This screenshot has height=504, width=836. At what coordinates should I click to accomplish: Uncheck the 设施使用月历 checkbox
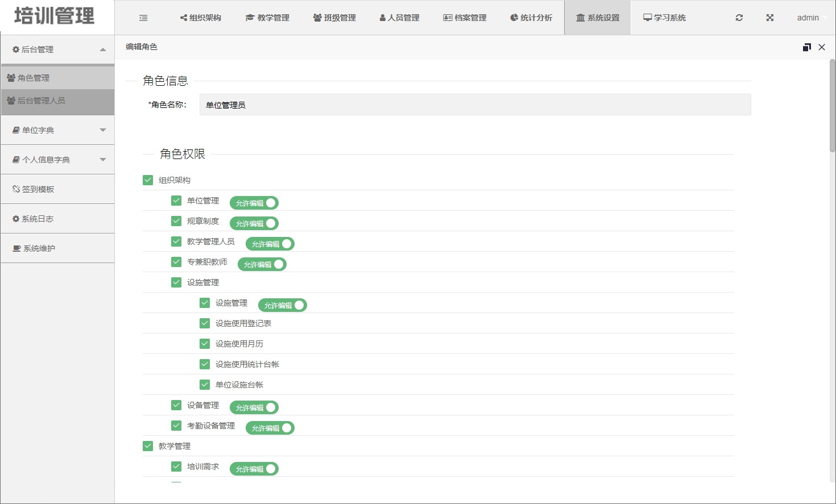pyautogui.click(x=205, y=344)
